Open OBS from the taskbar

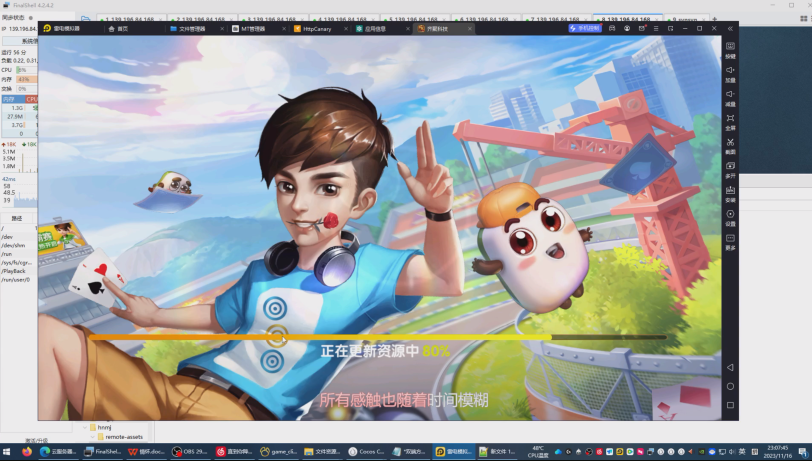(190, 452)
